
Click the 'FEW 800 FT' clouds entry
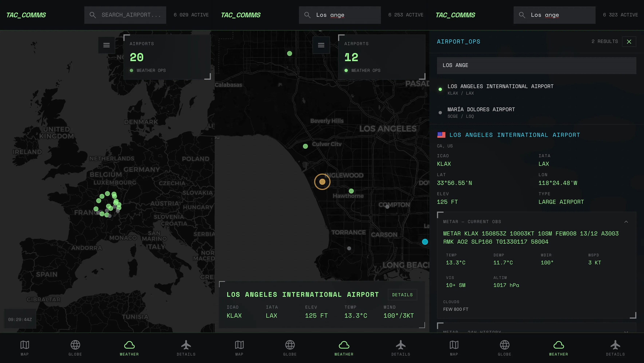(x=456, y=309)
